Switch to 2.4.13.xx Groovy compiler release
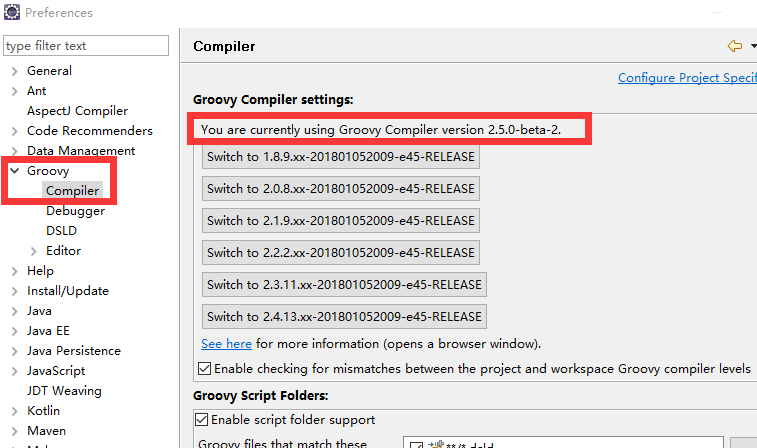 [344, 317]
